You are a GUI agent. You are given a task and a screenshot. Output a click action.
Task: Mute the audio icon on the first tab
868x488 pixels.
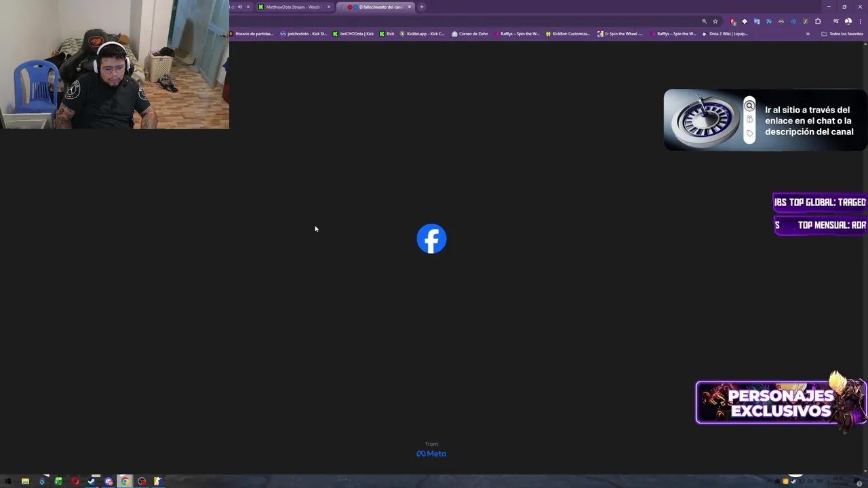239,7
